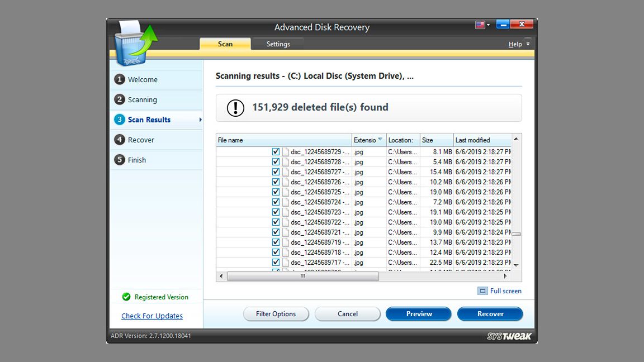Click the horizontal scrollbar thumb

click(303, 276)
